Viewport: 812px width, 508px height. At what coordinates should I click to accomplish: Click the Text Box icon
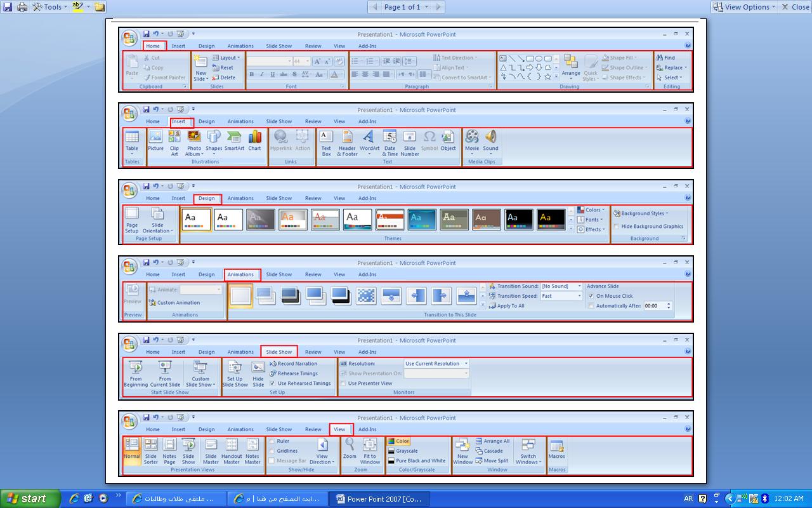[326, 137]
